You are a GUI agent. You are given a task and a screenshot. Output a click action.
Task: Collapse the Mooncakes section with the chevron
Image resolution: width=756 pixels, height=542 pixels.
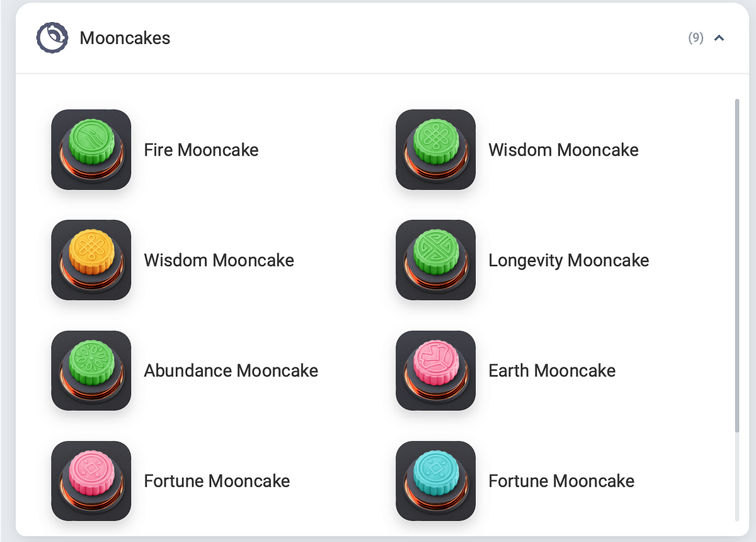(719, 38)
